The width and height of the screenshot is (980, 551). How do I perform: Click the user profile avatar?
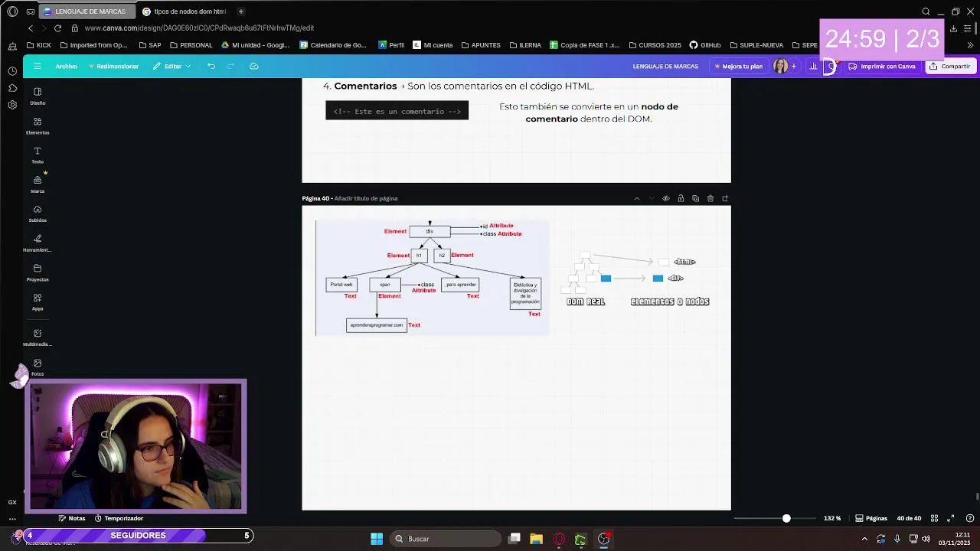click(780, 67)
